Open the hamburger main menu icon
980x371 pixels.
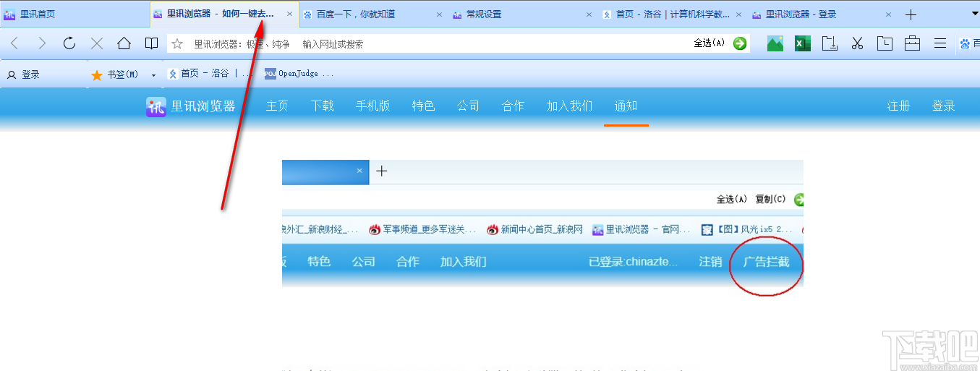940,43
